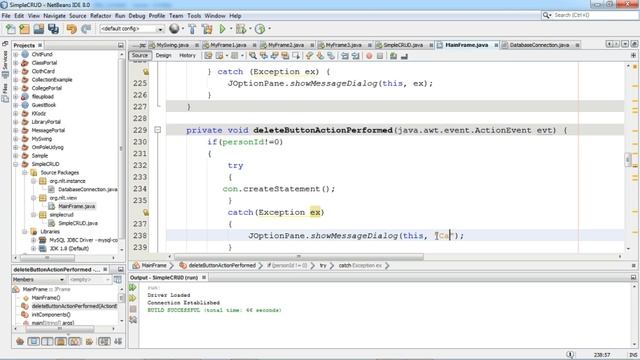Click the Debug Project toolbar icon

[x=241, y=29]
